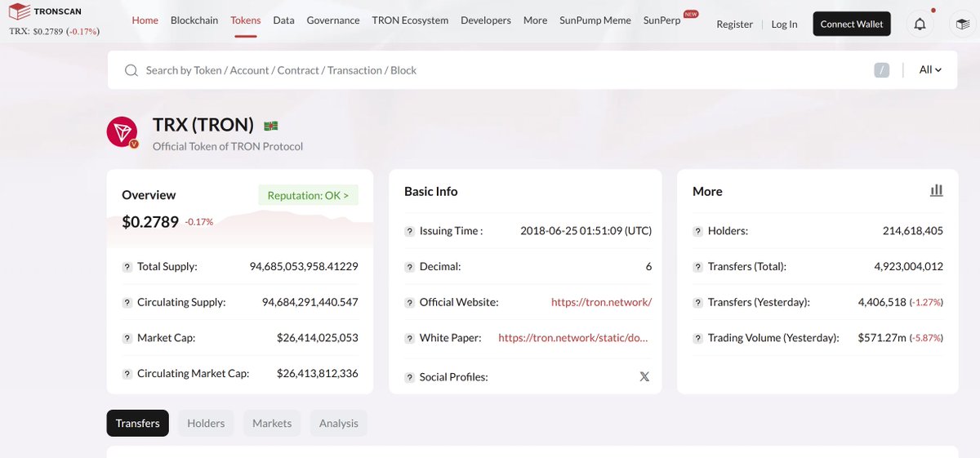
Task: Click the TRONSCAN logo icon
Action: pos(20,11)
